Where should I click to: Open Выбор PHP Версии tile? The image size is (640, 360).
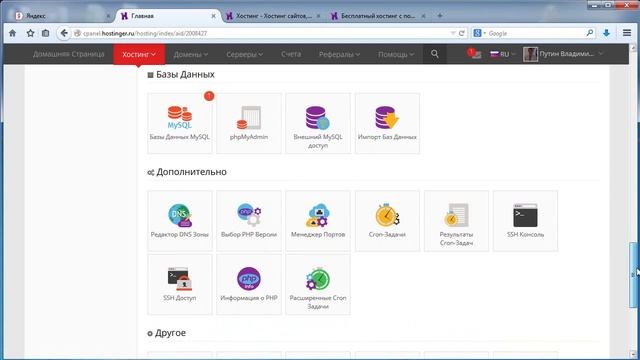[249, 221]
